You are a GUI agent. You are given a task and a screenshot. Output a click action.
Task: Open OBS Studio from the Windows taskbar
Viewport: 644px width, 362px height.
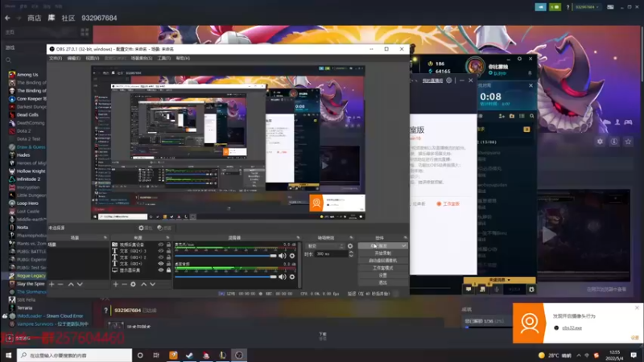[x=239, y=355]
